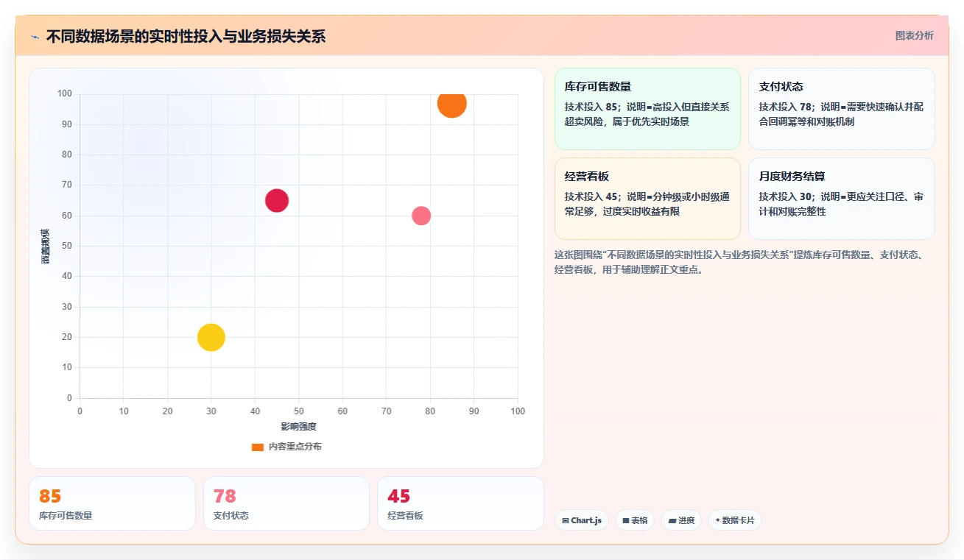Click the 数据卡片 tag icon
This screenshot has width=964, height=560.
tap(717, 520)
